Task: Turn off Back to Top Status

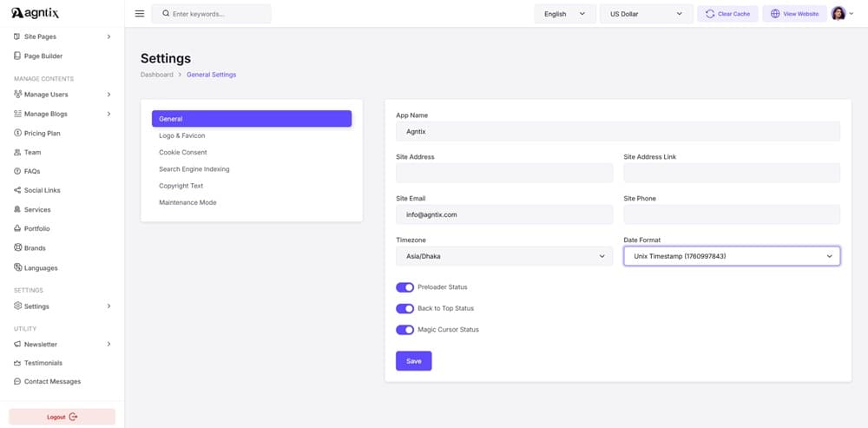Action: point(404,308)
